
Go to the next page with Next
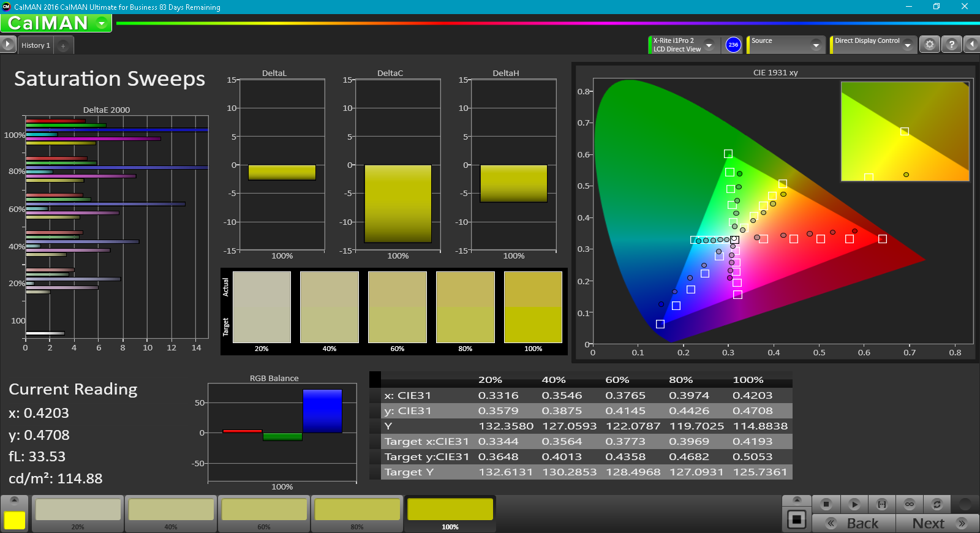(937, 523)
